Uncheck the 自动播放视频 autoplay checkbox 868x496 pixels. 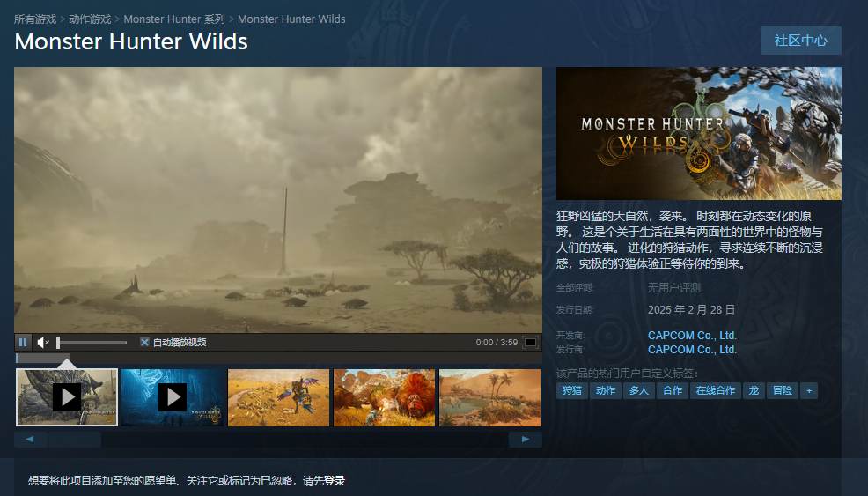click(144, 343)
